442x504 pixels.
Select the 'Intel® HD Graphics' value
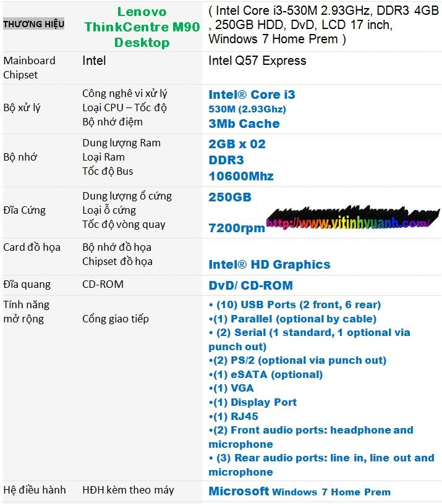(x=270, y=264)
